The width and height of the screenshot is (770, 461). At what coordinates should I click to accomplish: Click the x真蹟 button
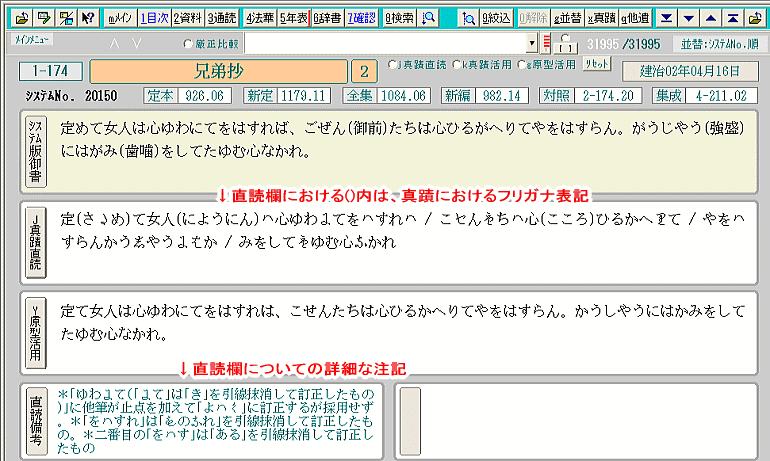coord(601,18)
